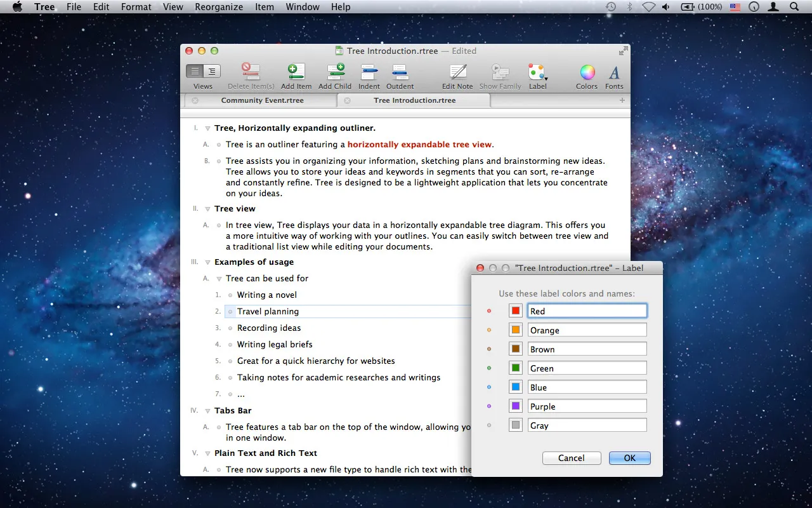Collapse 'Tree view' section triangle
812x508 pixels.
207,208
